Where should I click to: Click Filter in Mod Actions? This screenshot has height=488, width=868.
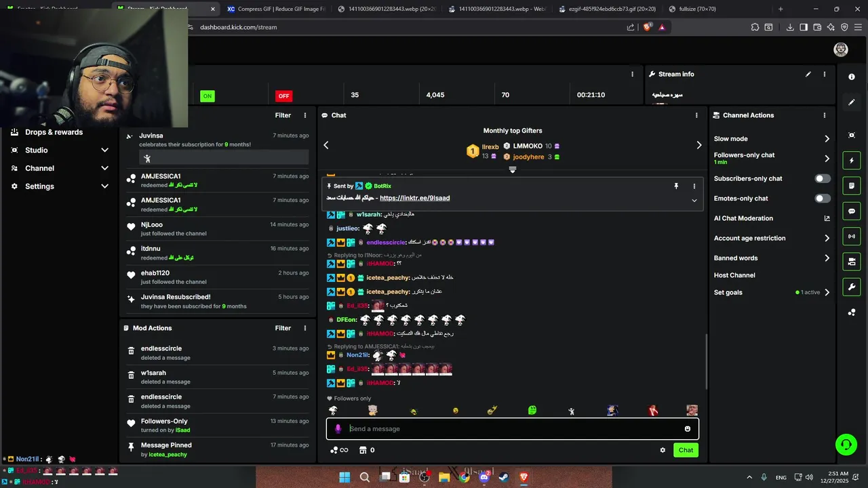click(x=283, y=328)
